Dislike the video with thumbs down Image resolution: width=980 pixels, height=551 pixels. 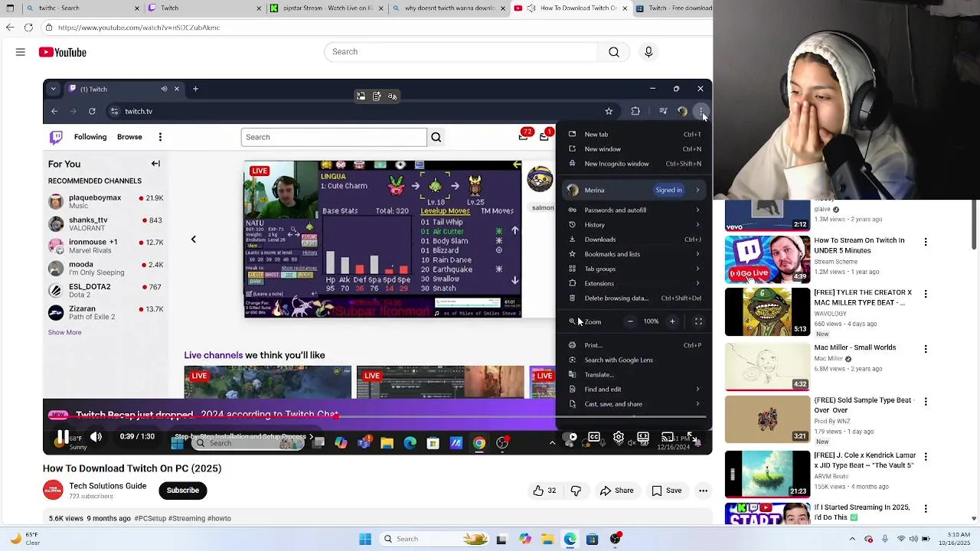(x=576, y=491)
